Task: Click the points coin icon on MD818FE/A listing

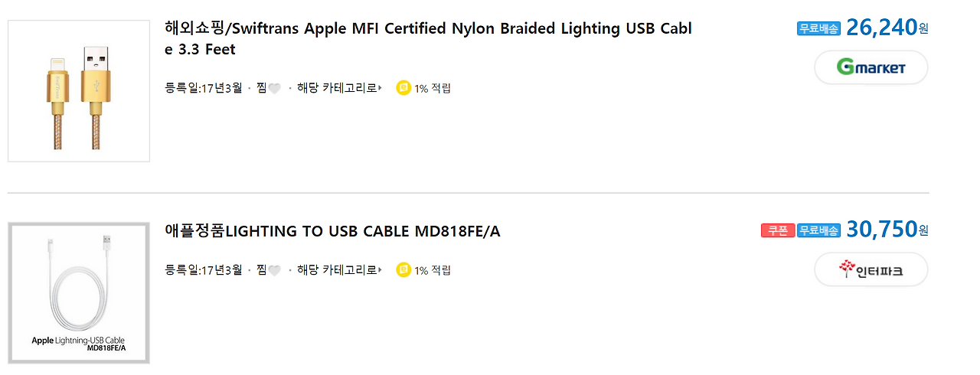Action: coord(403,269)
